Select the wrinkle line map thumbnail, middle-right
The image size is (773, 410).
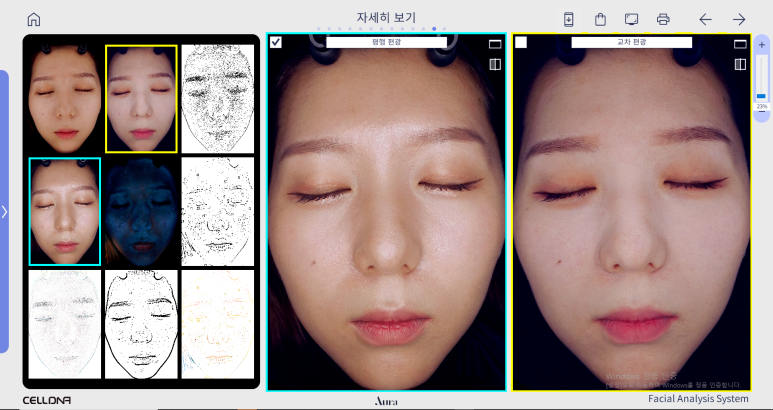tap(217, 211)
